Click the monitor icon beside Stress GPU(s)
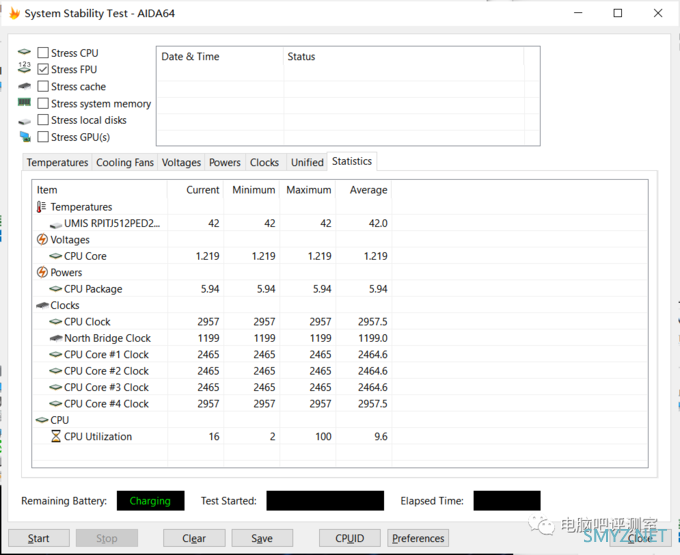680x555 pixels. 25,137
